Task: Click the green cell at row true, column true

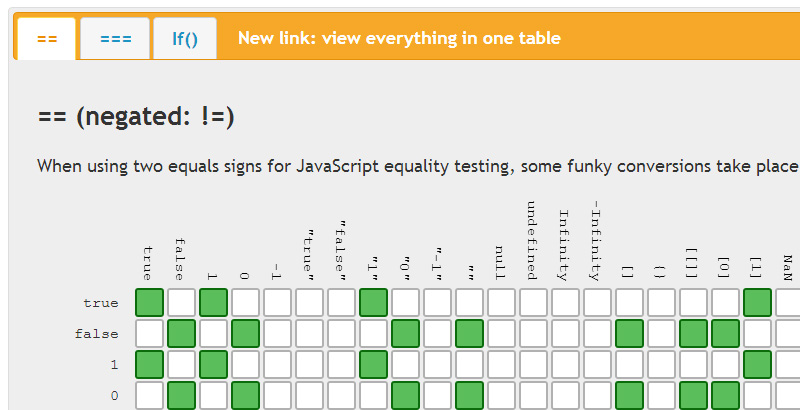Action: (150, 303)
